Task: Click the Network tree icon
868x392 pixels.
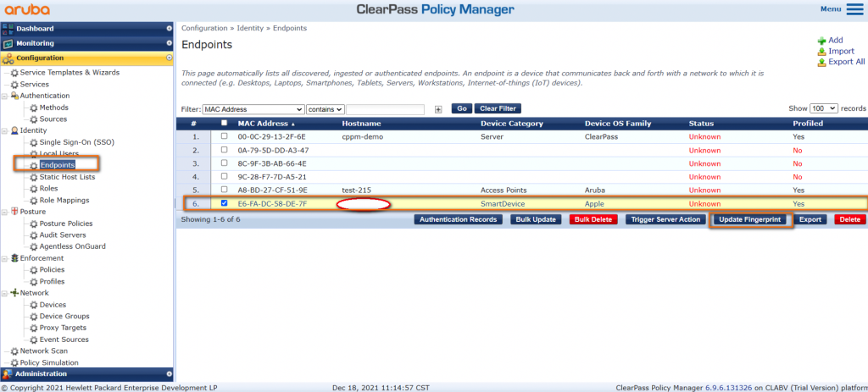Action: [15, 293]
